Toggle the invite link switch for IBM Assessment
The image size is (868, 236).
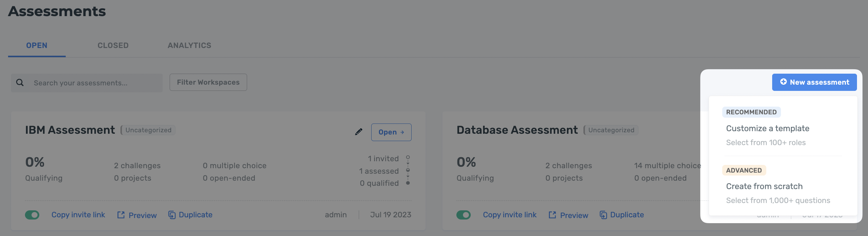[32, 215]
